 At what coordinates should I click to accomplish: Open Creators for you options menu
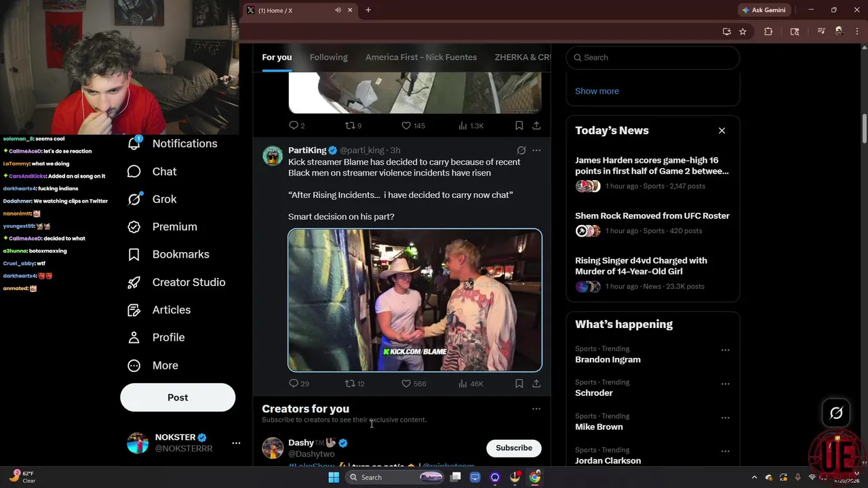536,409
